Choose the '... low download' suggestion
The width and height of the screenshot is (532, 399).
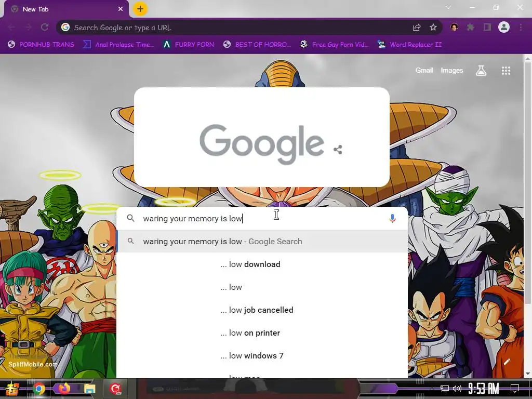[262, 264]
